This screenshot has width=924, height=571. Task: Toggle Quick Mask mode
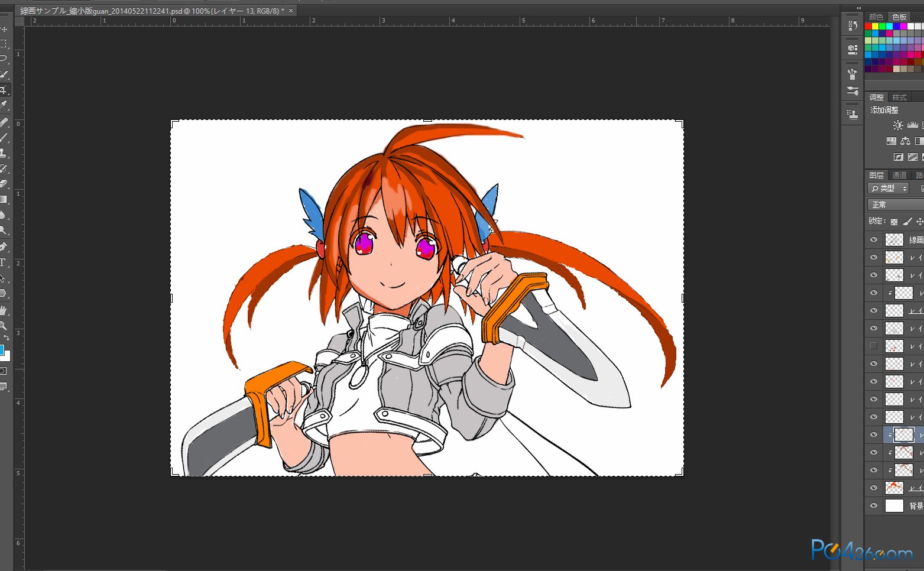[x=3, y=371]
